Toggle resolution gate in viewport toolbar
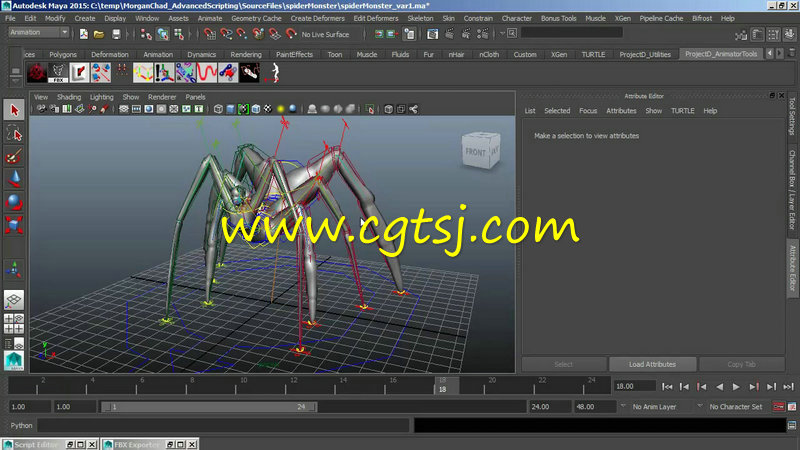 pos(148,109)
